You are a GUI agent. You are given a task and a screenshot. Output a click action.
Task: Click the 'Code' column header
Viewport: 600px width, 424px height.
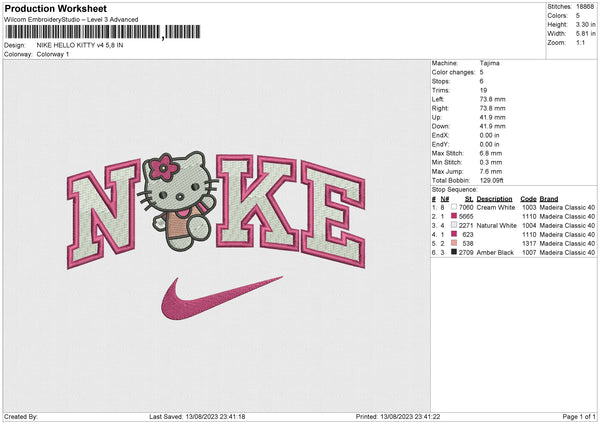[528, 199]
